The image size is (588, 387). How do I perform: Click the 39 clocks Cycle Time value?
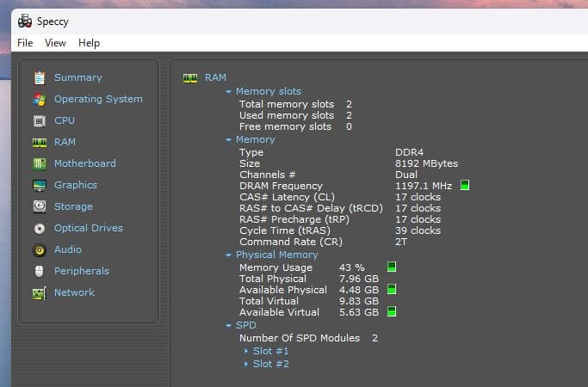[x=418, y=230]
